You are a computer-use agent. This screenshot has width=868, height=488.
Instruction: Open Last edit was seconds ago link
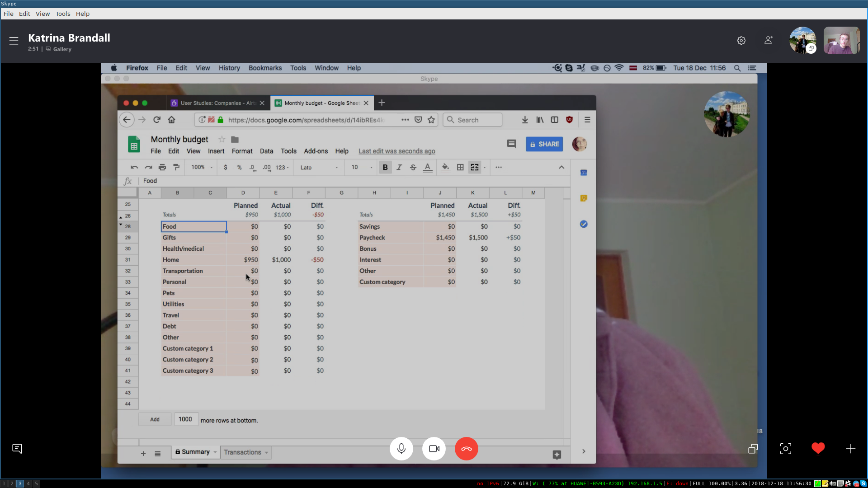pyautogui.click(x=397, y=151)
